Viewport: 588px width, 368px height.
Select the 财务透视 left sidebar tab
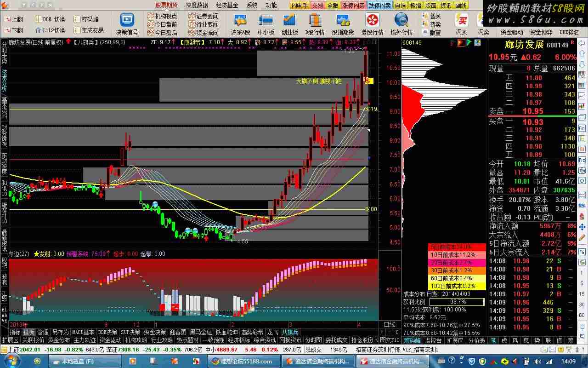4,136
